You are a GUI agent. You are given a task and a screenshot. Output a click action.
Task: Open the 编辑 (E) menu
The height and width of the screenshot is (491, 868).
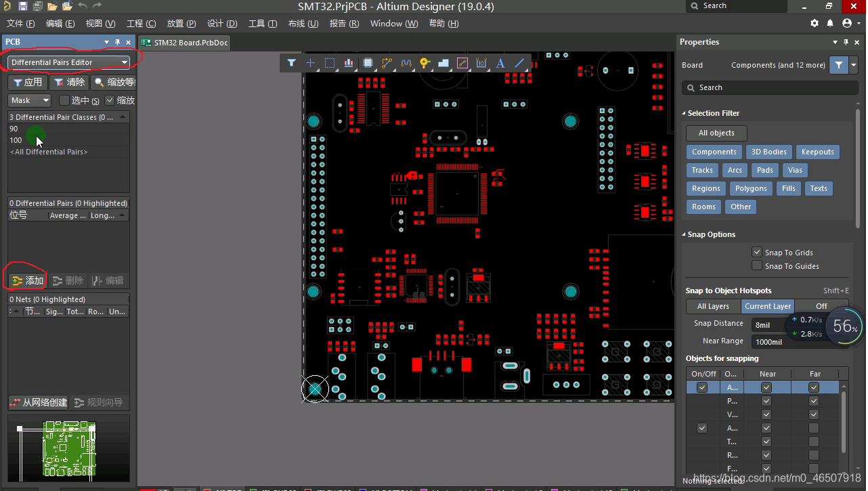(60, 24)
